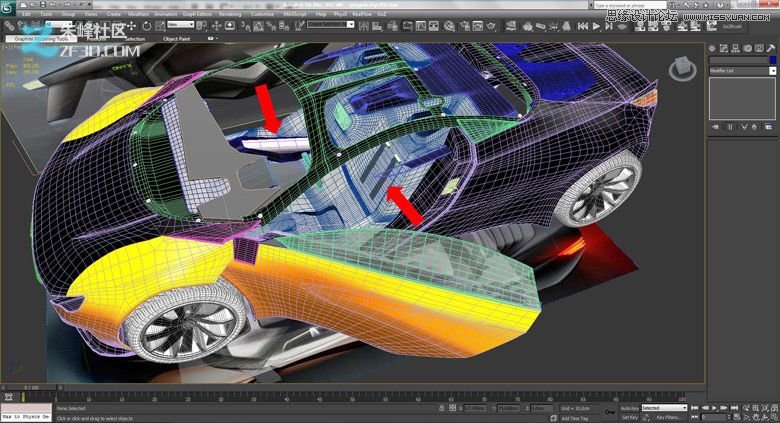Click the pin stack icon under modifier list
This screenshot has width=780, height=423.
click(714, 128)
